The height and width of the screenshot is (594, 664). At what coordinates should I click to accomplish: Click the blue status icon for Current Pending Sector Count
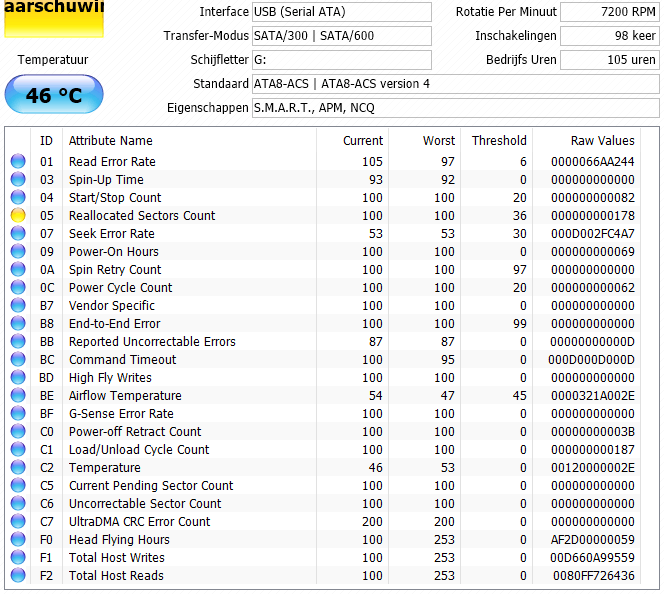pos(18,485)
